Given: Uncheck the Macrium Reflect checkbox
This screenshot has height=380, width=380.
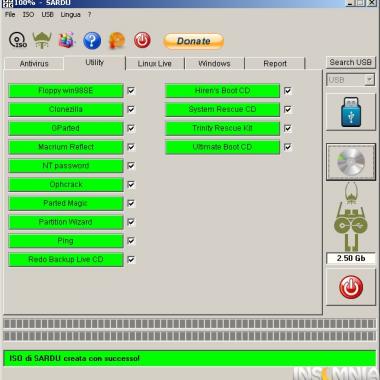Looking at the screenshot, I should click(x=131, y=147).
